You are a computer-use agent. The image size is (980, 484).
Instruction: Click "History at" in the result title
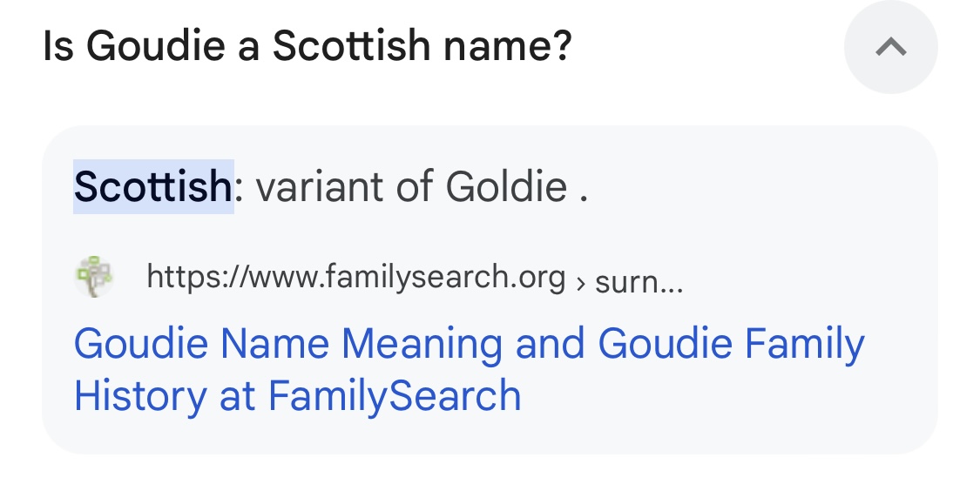point(165,396)
